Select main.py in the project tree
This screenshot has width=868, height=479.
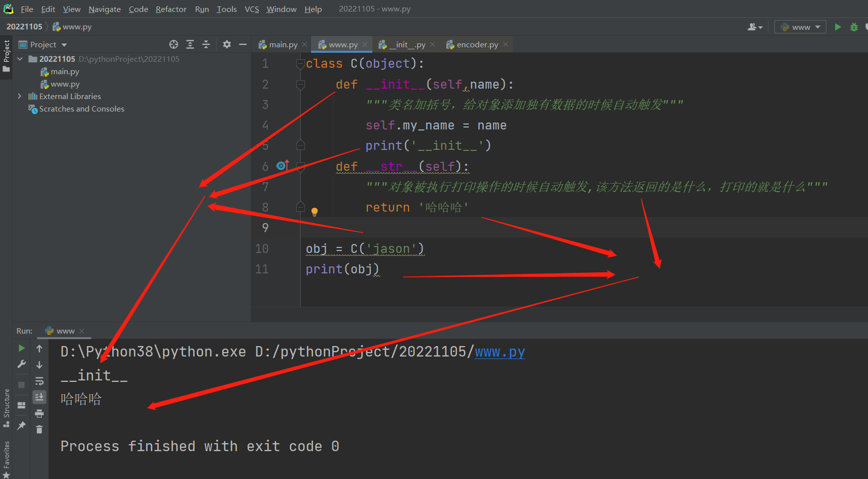point(60,72)
